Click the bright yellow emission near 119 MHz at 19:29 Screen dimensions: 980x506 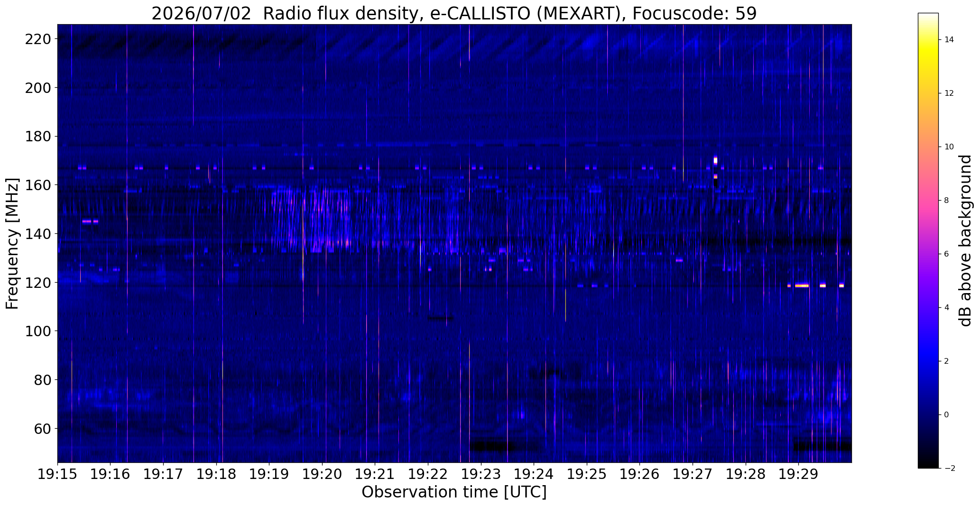(802, 285)
